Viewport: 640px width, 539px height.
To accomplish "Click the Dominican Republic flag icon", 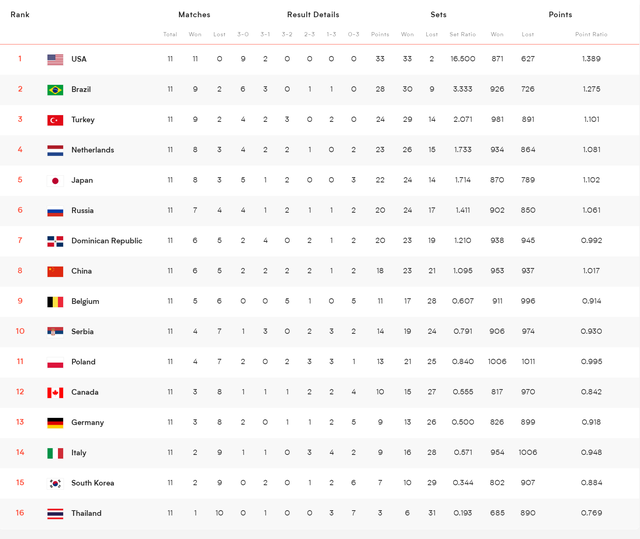I will pyautogui.click(x=55, y=241).
